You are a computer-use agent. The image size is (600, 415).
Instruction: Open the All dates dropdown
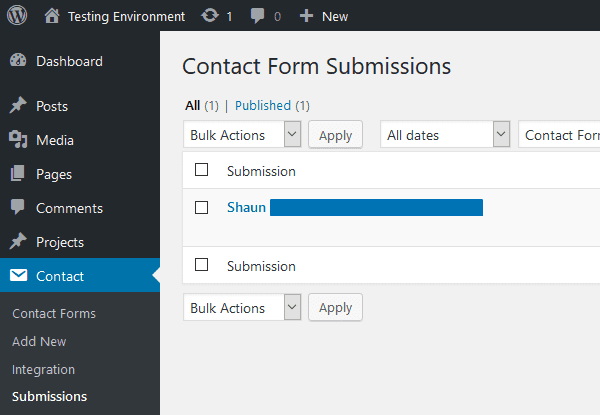[445, 134]
